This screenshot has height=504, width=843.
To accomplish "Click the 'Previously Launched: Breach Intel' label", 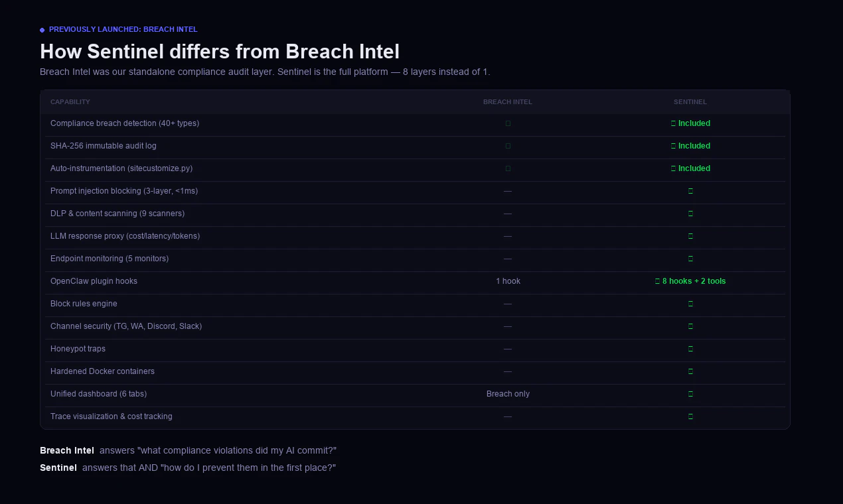I will 123,29.
